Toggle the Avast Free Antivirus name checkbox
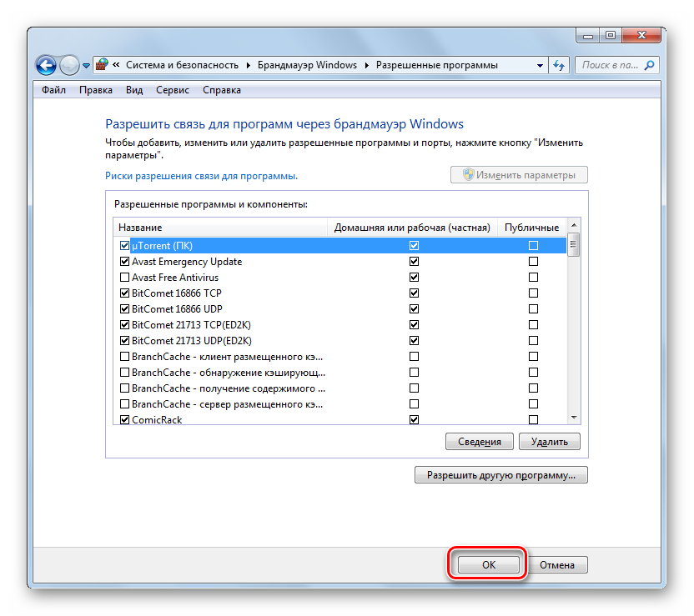Image resolution: width=694 pixels, height=616 pixels. coord(125,278)
